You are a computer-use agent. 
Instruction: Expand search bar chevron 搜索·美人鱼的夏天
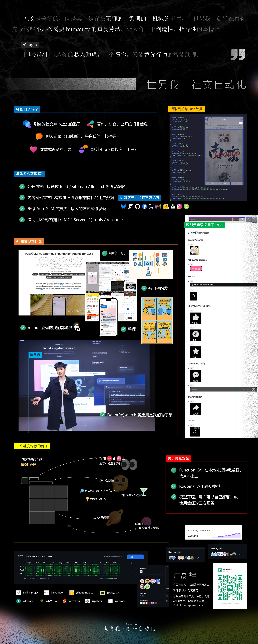point(255,284)
